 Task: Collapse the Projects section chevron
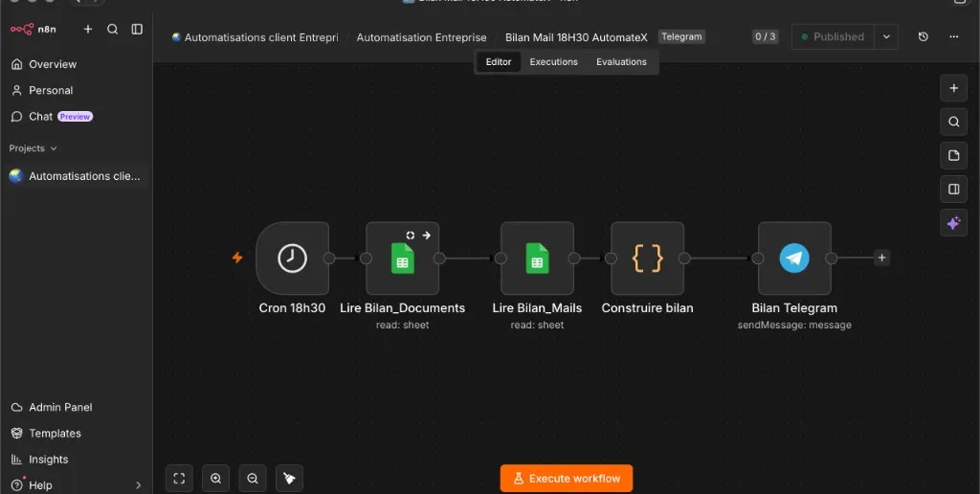click(x=54, y=148)
